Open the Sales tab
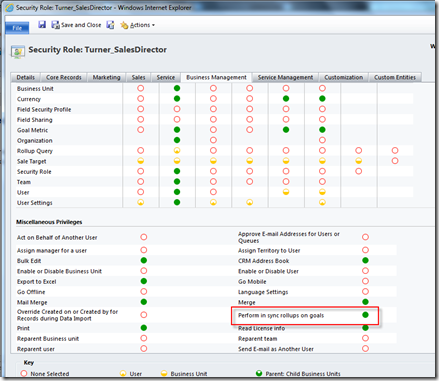The height and width of the screenshot is (381, 439). point(138,77)
